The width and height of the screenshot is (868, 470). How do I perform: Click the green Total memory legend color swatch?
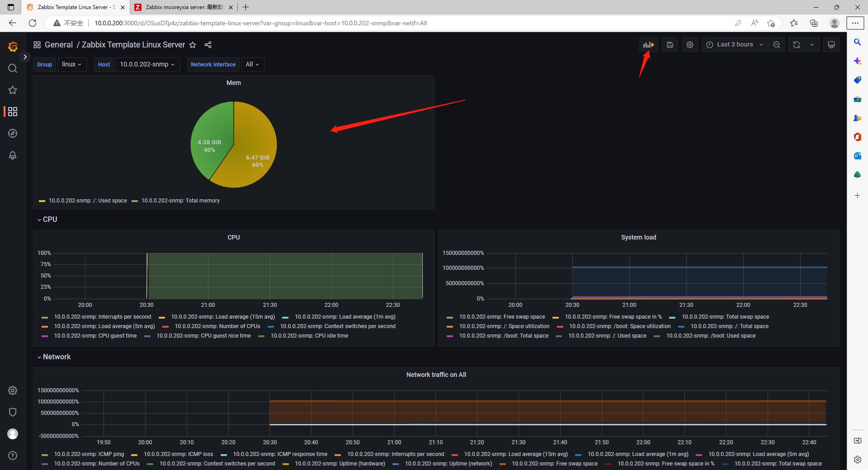tap(134, 201)
